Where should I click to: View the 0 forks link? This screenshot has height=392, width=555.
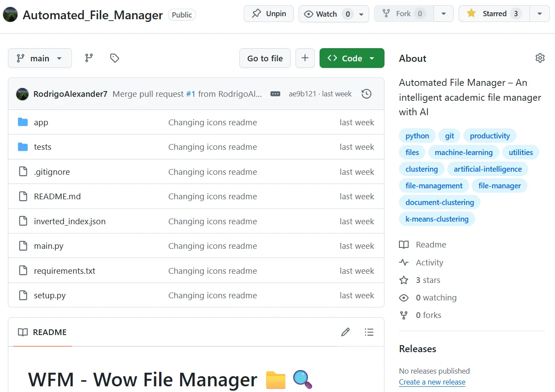click(429, 315)
